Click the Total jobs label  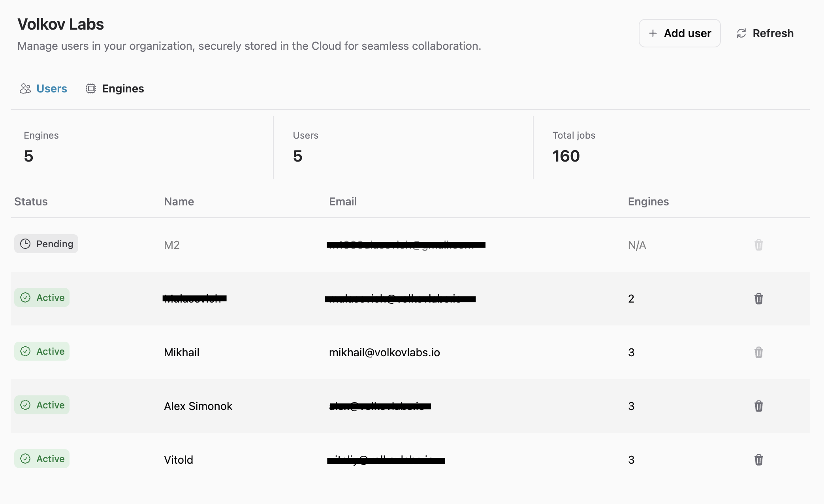pyautogui.click(x=574, y=135)
